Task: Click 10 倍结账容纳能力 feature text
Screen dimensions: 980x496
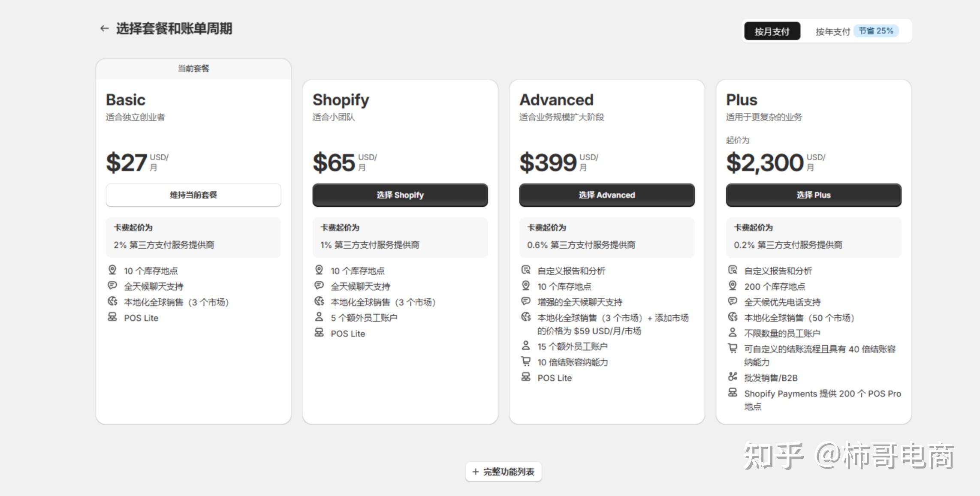Action: [x=573, y=362]
